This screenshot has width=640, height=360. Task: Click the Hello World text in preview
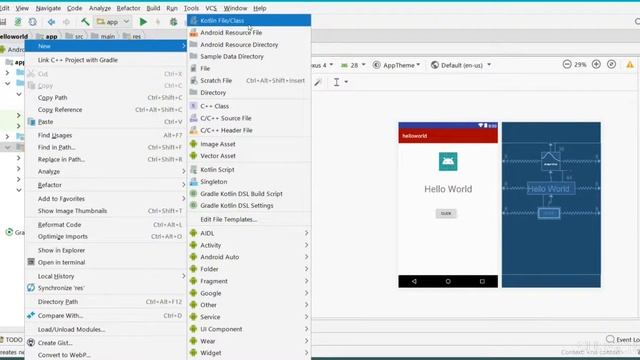tap(448, 189)
